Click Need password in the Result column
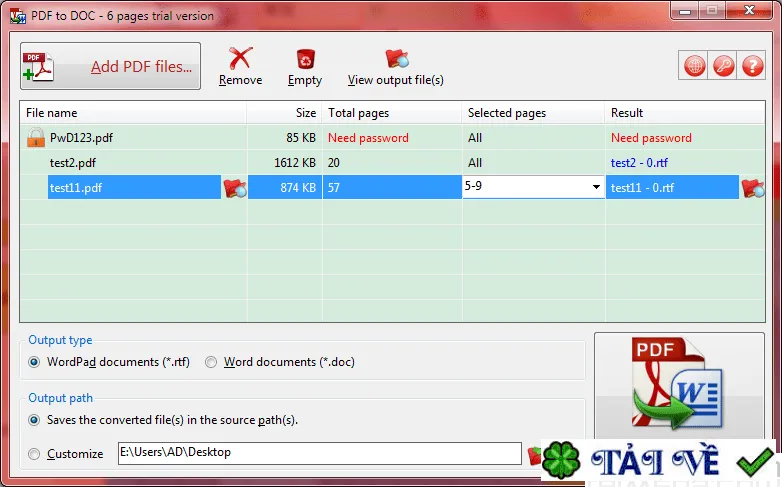The width and height of the screenshot is (782, 487). (651, 138)
